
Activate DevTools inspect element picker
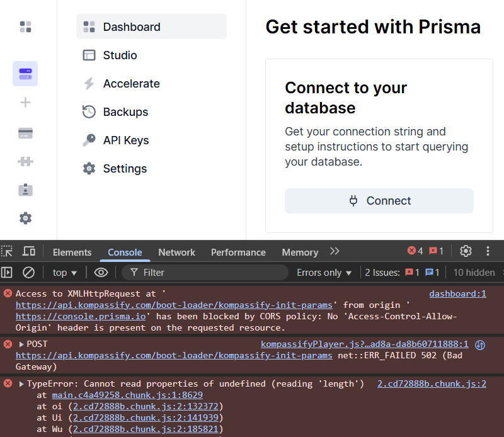click(7, 251)
